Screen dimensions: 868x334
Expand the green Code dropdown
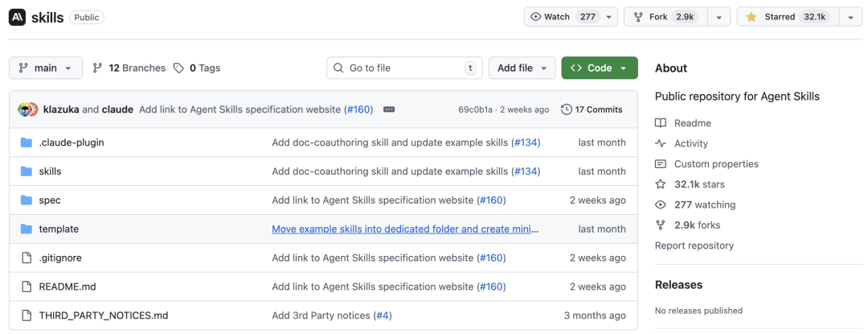(x=599, y=68)
